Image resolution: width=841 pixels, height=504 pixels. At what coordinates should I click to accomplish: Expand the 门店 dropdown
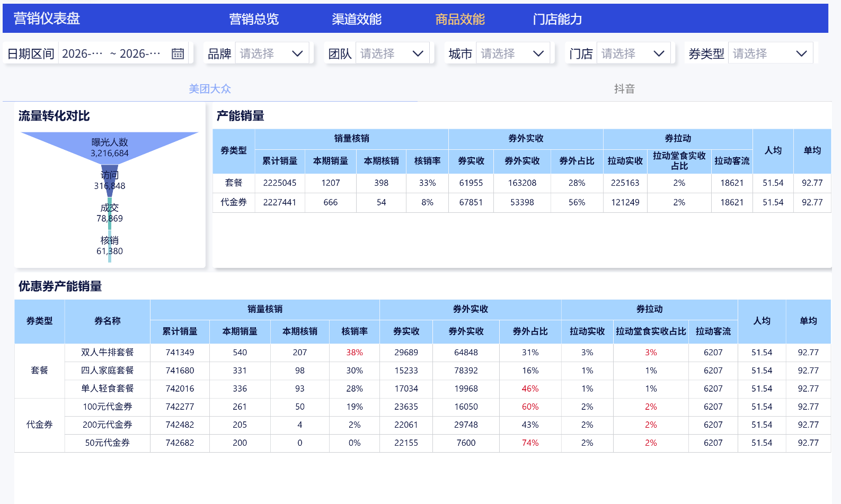click(633, 53)
